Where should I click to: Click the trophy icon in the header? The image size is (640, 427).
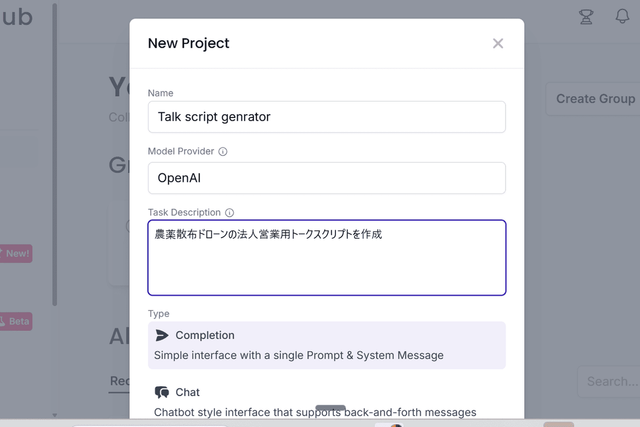pos(587,16)
